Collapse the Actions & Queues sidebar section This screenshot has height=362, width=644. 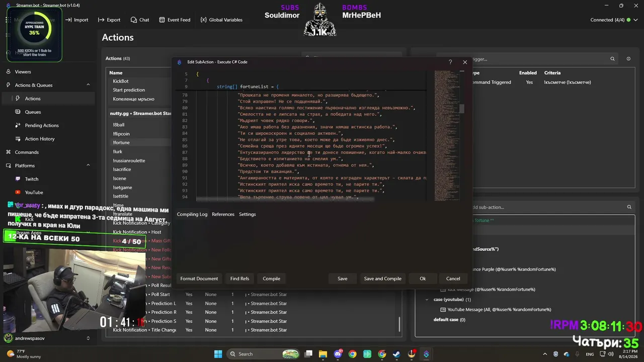[88, 85]
